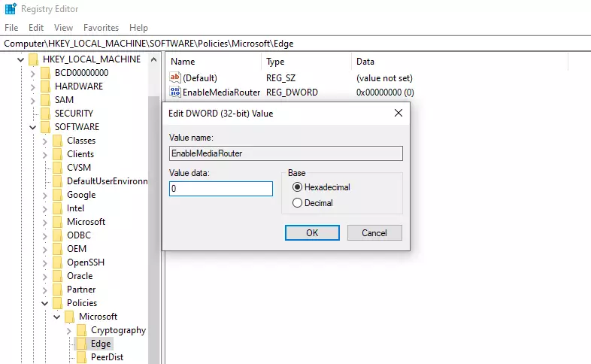Click the DefaultUserEnvironment folder icon
This screenshot has width=591, height=364.
coord(58,181)
